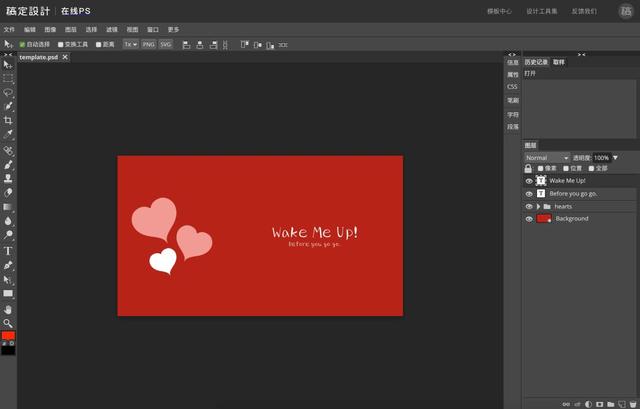Image resolution: width=640 pixels, height=409 pixels.
Task: Open the opacity 100% dropdown arrow
Action: [615, 157]
